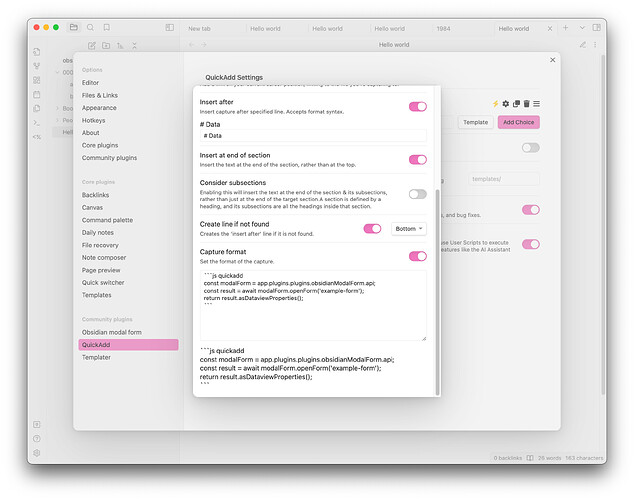This screenshot has height=500, width=634.
Task: Turn off the Capture format toggle
Action: coord(418,256)
